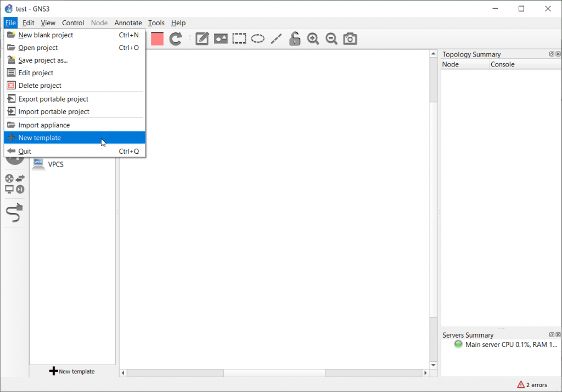Select Save project as... menu entry

point(75,60)
